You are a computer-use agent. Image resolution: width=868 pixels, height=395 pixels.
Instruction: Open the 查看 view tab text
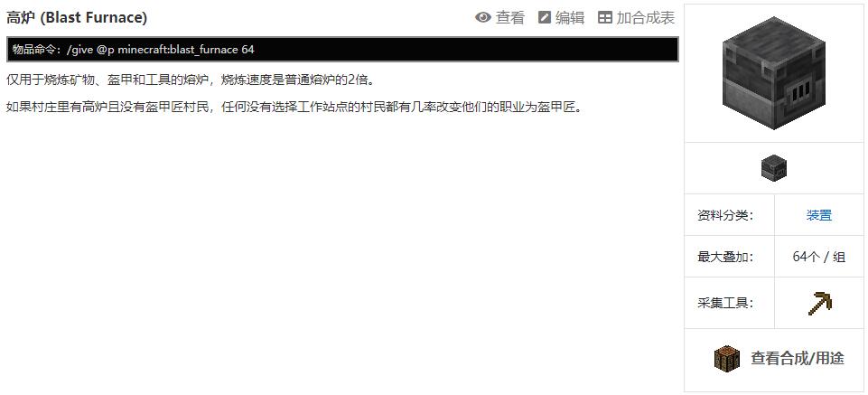click(509, 18)
